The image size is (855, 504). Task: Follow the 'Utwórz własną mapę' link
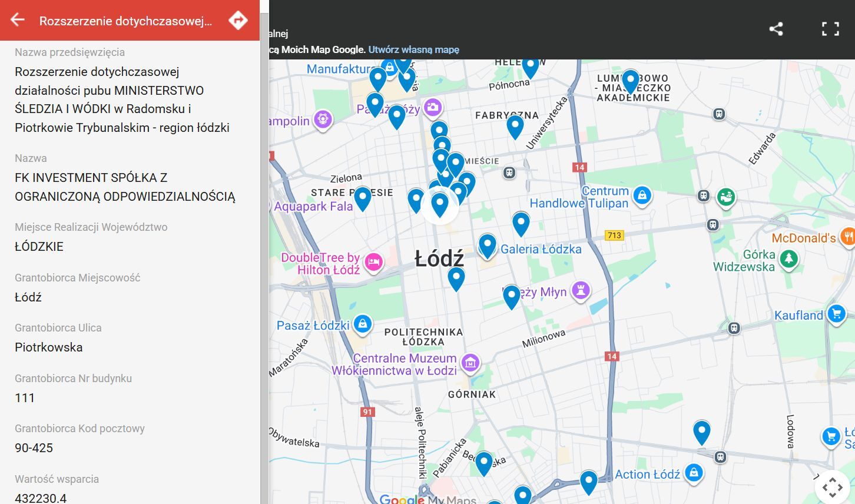pos(413,49)
